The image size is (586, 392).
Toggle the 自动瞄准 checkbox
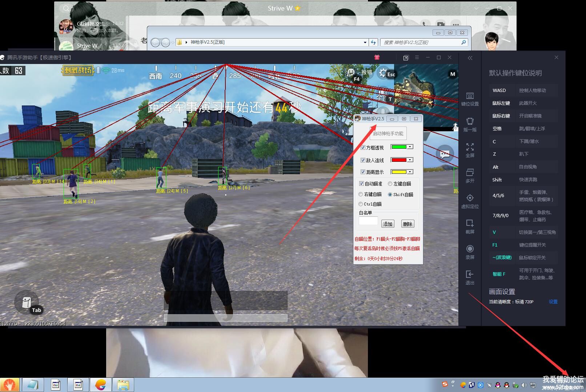click(x=361, y=184)
